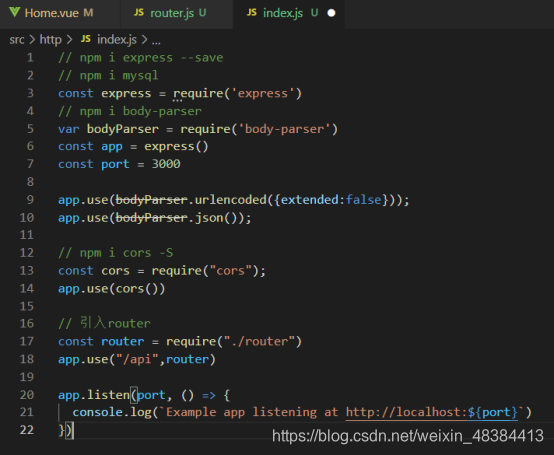The height and width of the screenshot is (455, 554).
Task: Click the arrow '=>' on line 20
Action: [209, 395]
